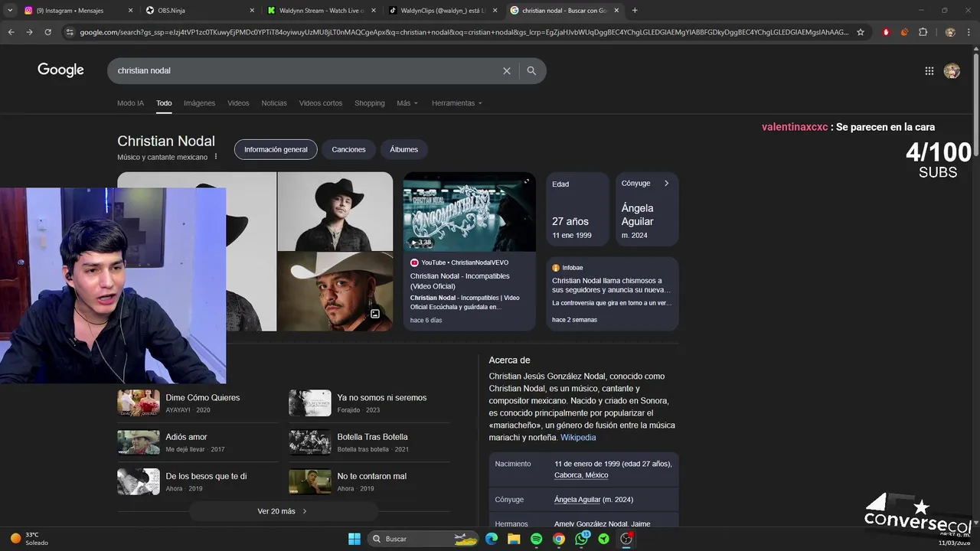Screen dimensions: 980x551
Task: Switch to the Videos cortos tab
Action: (x=321, y=103)
